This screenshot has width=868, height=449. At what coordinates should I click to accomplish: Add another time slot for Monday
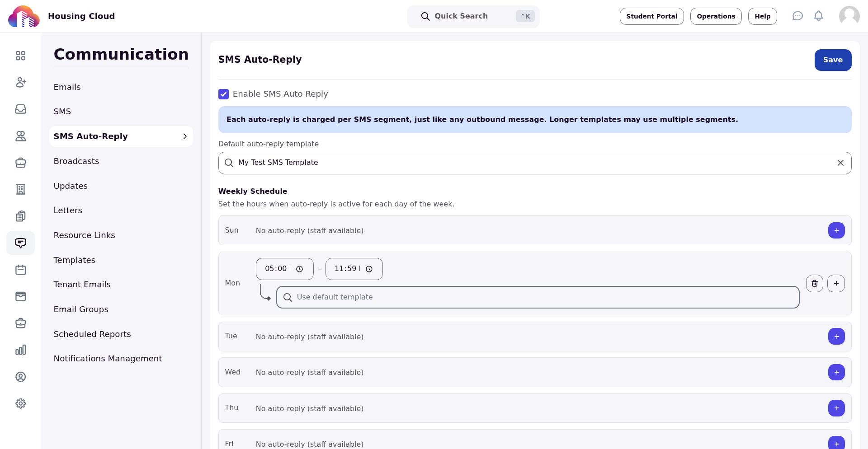pyautogui.click(x=836, y=283)
